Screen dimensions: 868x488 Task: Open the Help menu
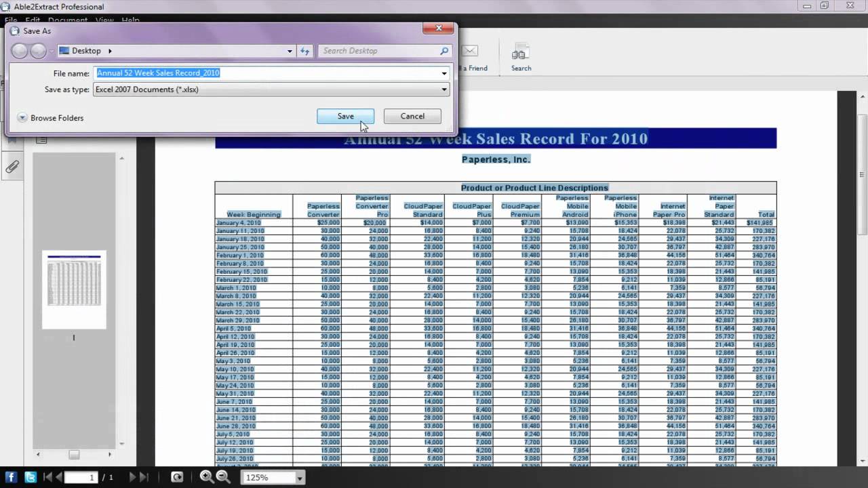coord(130,20)
